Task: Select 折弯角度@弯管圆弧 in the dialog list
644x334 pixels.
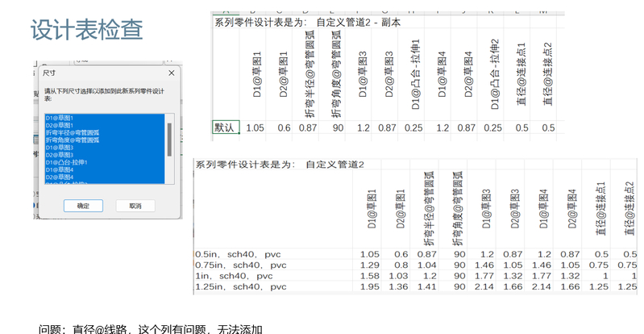Action: point(68,140)
